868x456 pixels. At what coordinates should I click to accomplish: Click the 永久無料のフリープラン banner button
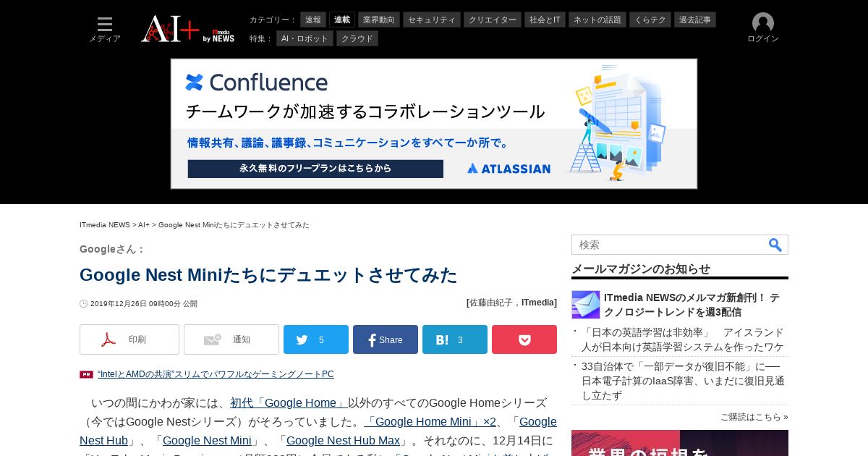pos(315,169)
